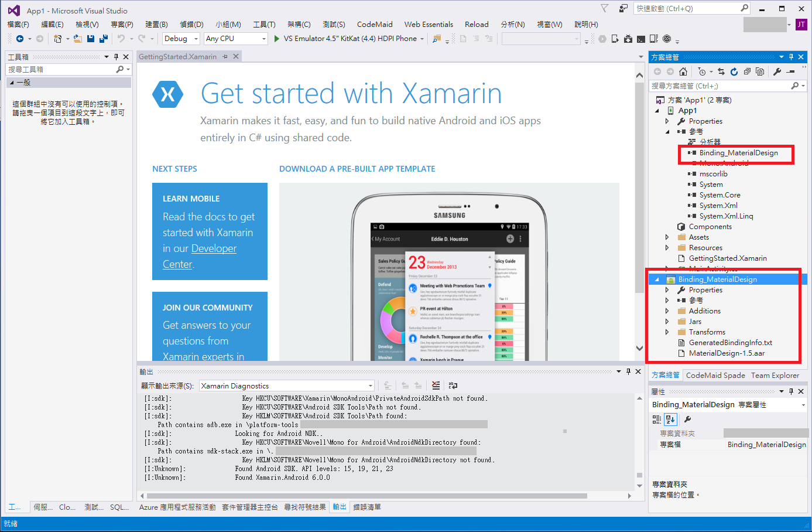Click the property pages wrench in Properties

[688, 420]
